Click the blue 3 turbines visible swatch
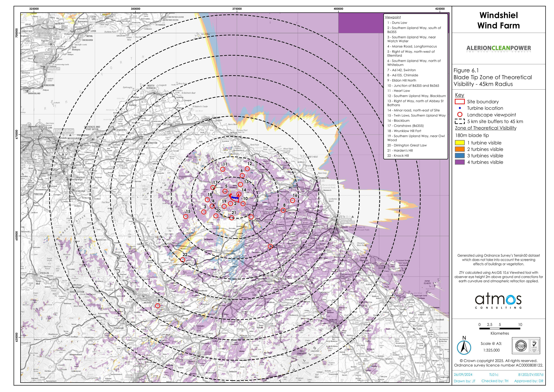This screenshot has width=554, height=392. [x=460, y=156]
